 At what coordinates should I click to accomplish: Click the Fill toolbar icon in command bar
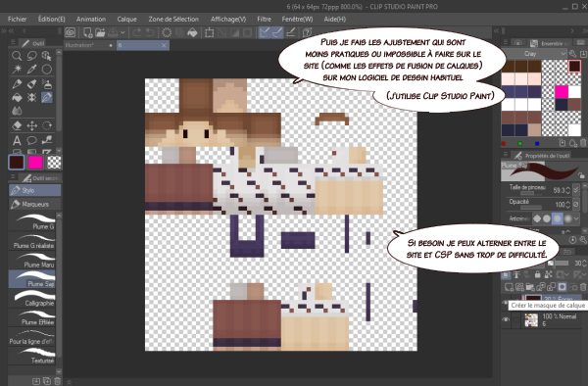pyautogui.click(x=192, y=32)
